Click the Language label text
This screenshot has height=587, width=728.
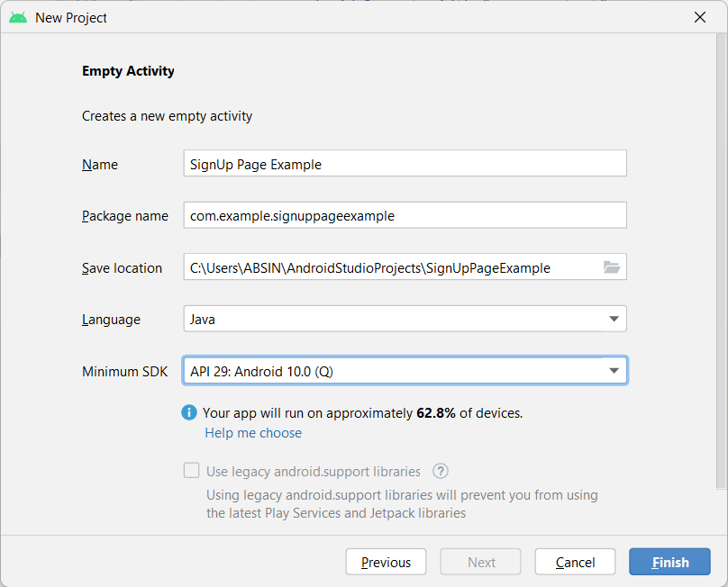(111, 320)
